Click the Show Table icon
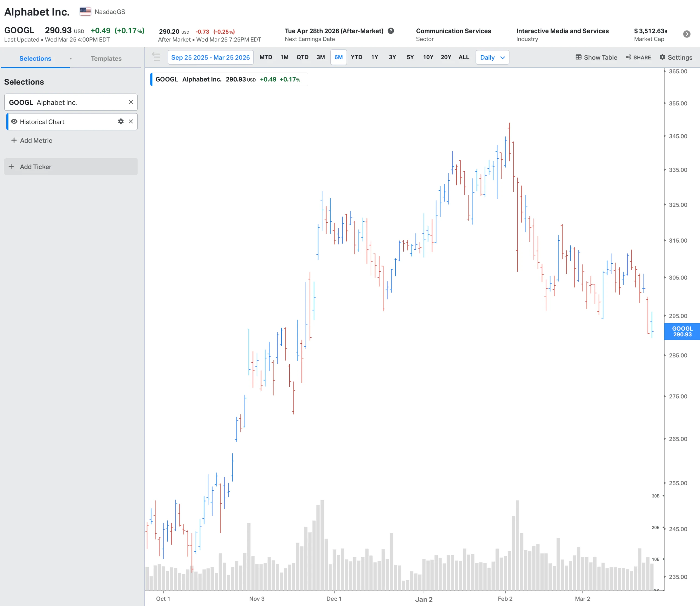This screenshot has height=606, width=700. tap(578, 57)
